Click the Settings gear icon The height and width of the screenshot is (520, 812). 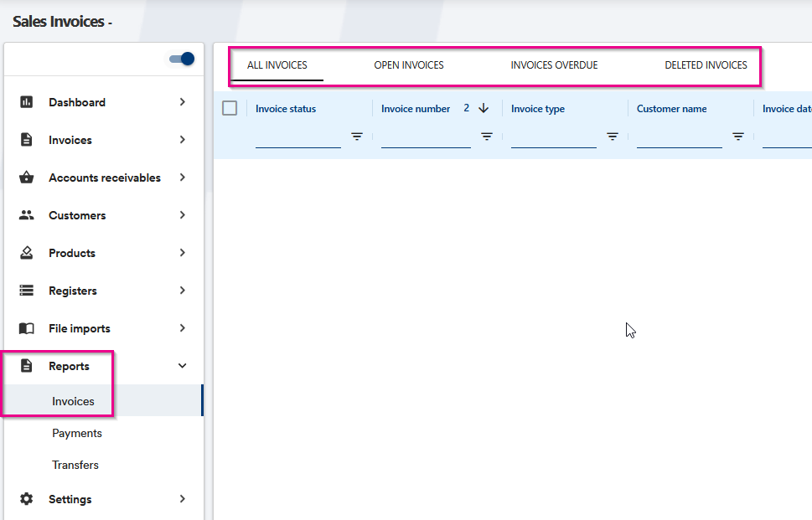[x=27, y=499]
